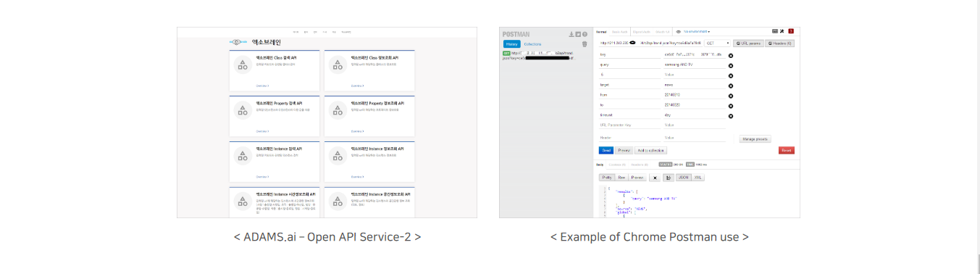
Task: Remove the from parameter row
Action: click(x=730, y=96)
